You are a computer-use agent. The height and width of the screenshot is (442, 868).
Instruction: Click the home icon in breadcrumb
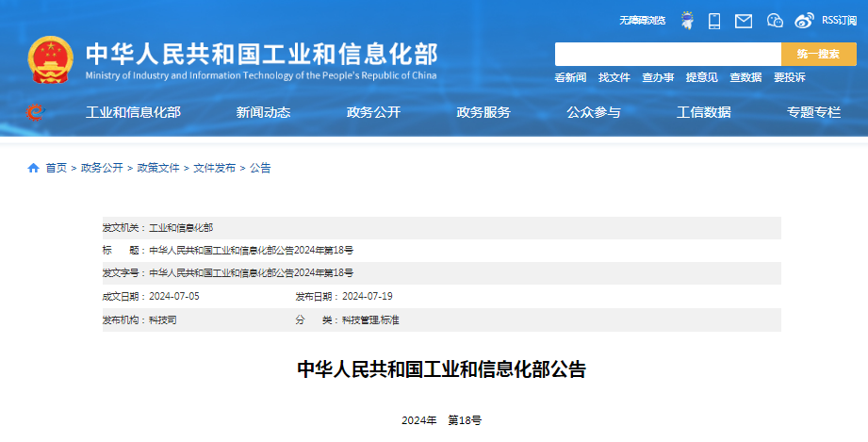tap(33, 168)
